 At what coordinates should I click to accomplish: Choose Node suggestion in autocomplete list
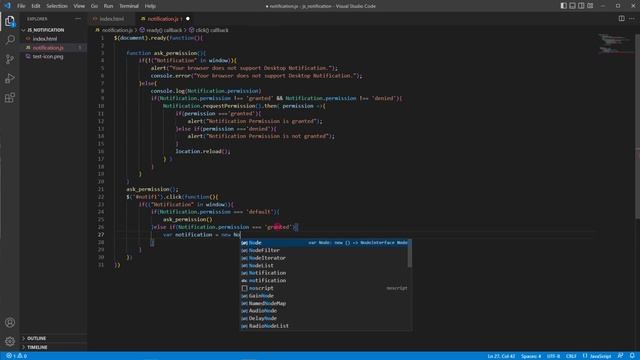tap(325, 243)
